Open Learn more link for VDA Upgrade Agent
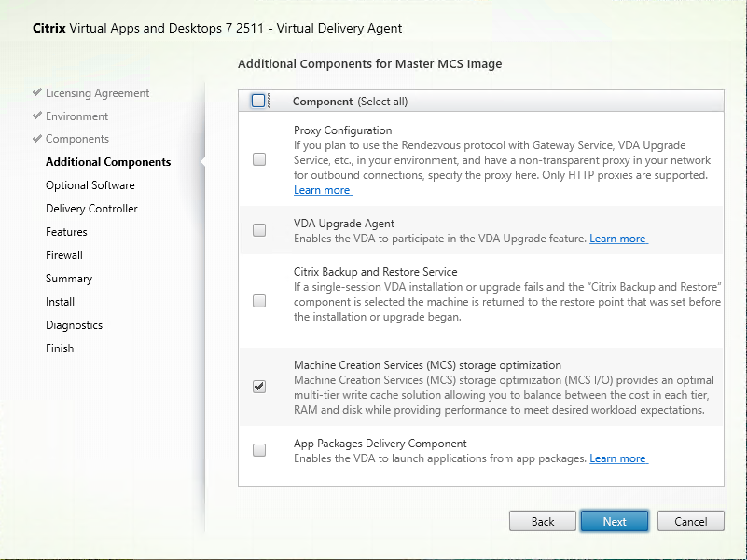 [617, 239]
